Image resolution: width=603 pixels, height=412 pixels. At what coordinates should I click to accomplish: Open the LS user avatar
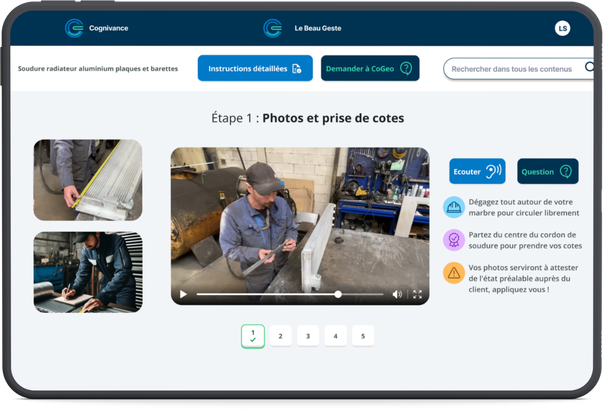pyautogui.click(x=562, y=28)
